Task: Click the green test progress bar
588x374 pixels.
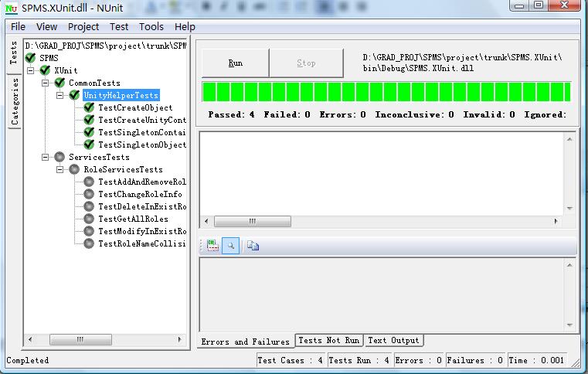Action: [386, 91]
